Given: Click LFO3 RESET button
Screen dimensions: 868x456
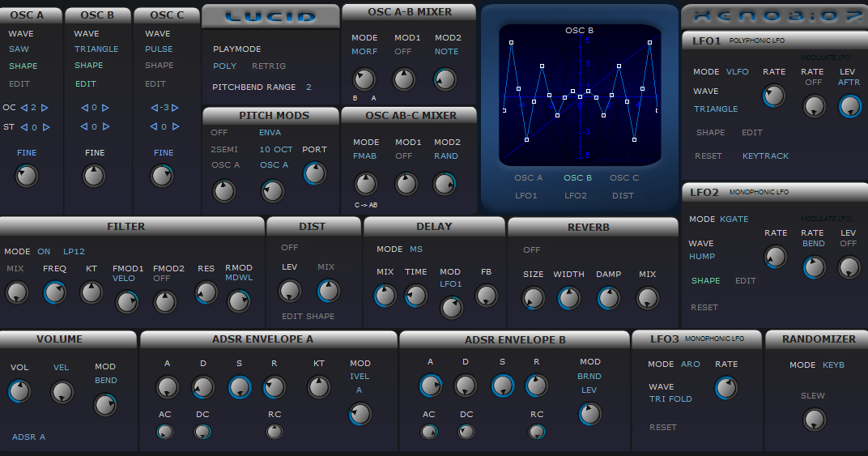Looking at the screenshot, I should point(663,428).
